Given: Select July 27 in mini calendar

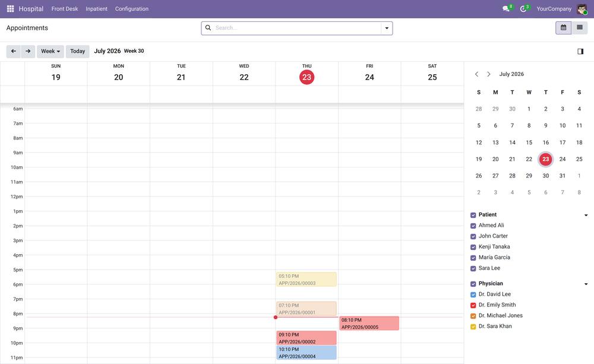Looking at the screenshot, I should (x=495, y=176).
